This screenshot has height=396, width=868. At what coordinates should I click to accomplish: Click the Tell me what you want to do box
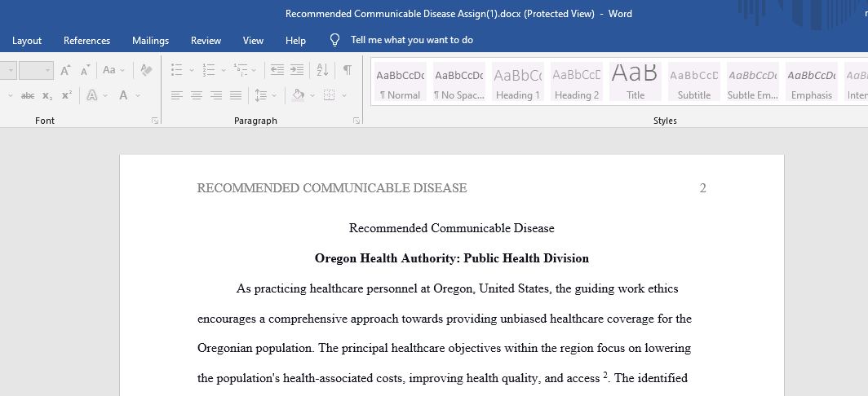[x=412, y=40]
